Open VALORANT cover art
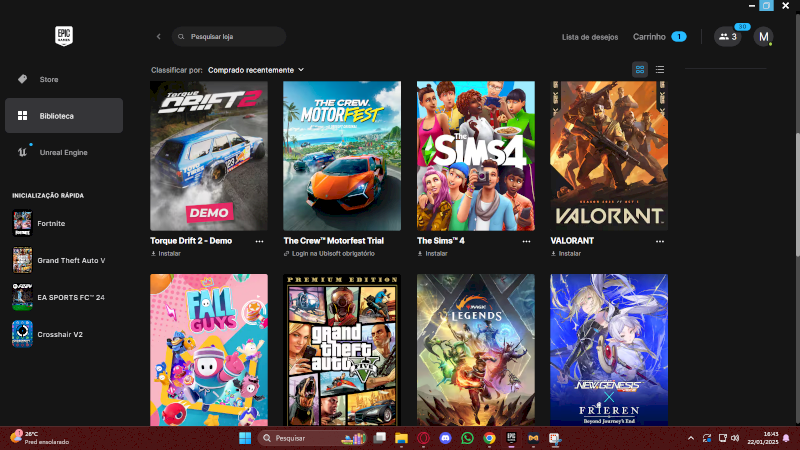This screenshot has height=450, width=800. pyautogui.click(x=609, y=156)
